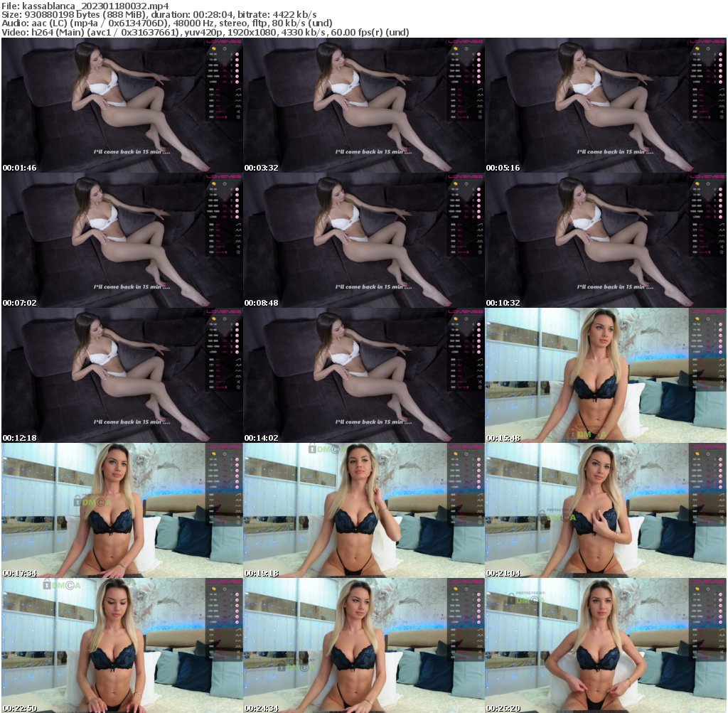Click the heart icon beside the 10-14 tier
The height and width of the screenshot is (713, 728).
pos(237,54)
